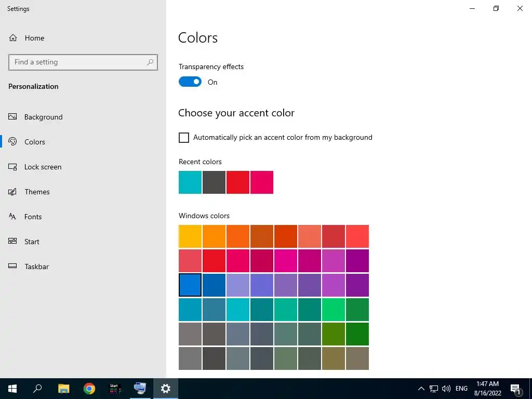This screenshot has width=532, height=399.
Task: Open the Windows Start button
Action: point(12,389)
